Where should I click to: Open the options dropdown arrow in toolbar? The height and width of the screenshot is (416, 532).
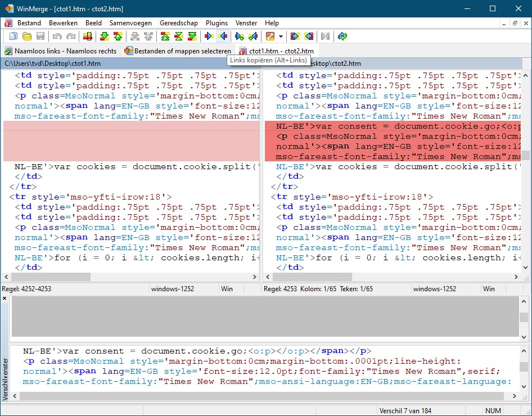point(281,37)
